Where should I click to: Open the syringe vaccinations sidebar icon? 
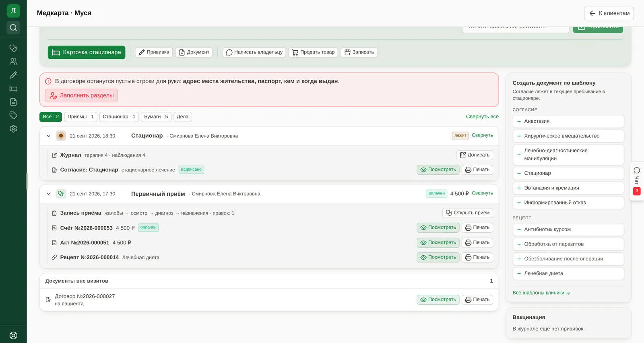13,75
